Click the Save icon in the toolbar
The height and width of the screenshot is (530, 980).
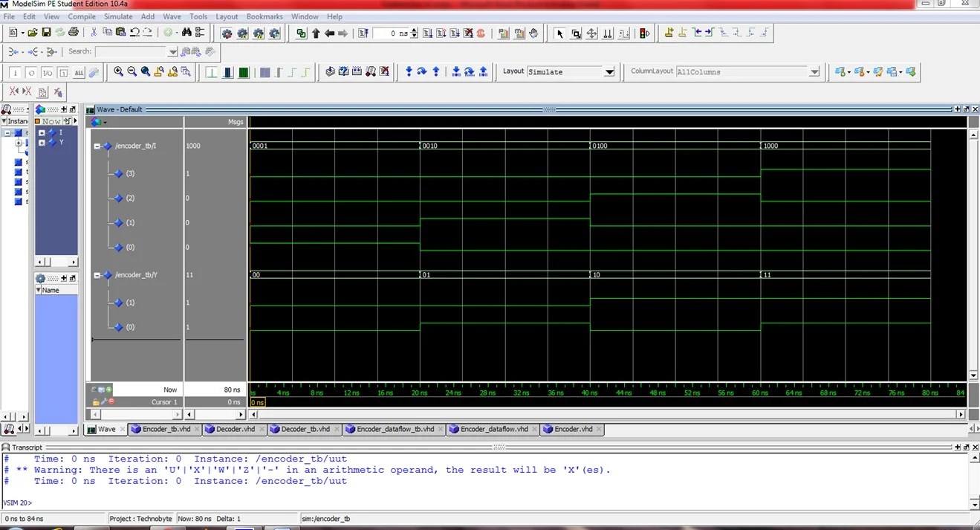point(46,33)
